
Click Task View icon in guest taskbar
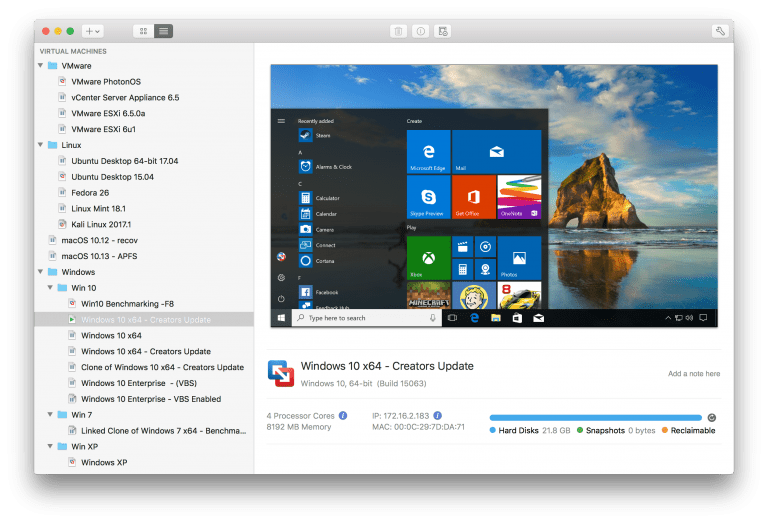(x=453, y=318)
